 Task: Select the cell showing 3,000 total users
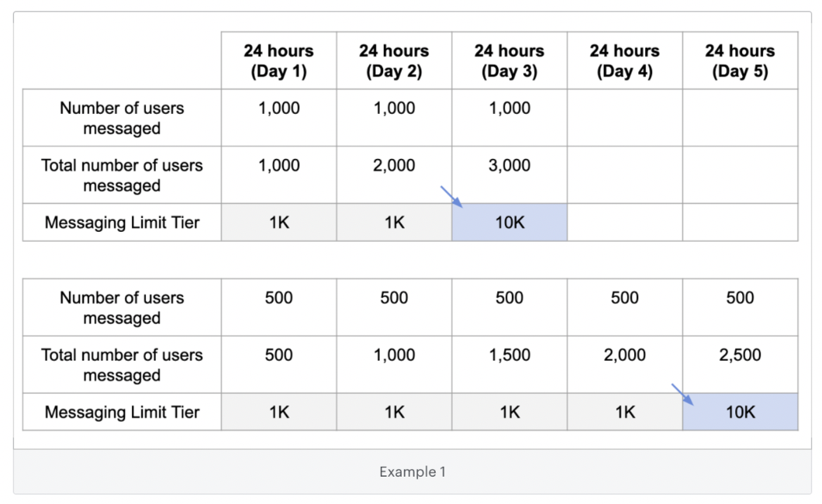point(509,165)
